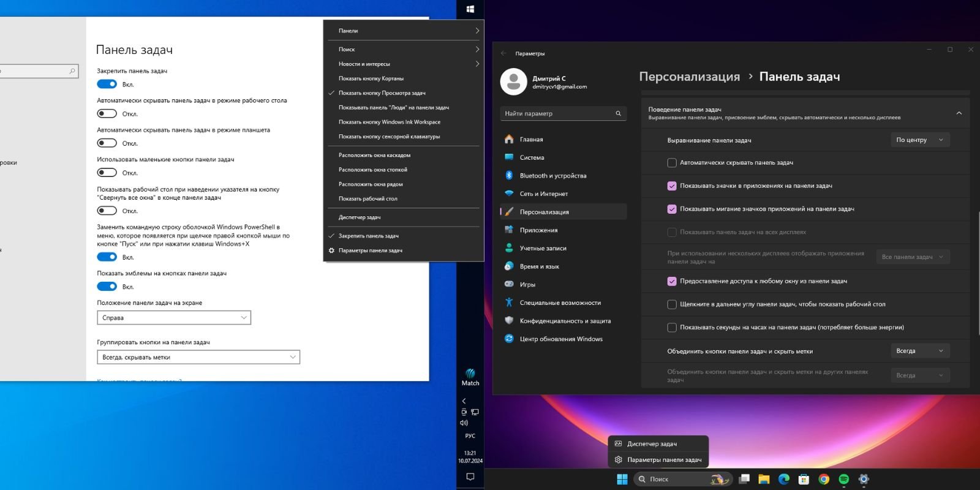Check Щелкните в дальнем углу checkbox
The height and width of the screenshot is (490, 980).
pyautogui.click(x=672, y=304)
